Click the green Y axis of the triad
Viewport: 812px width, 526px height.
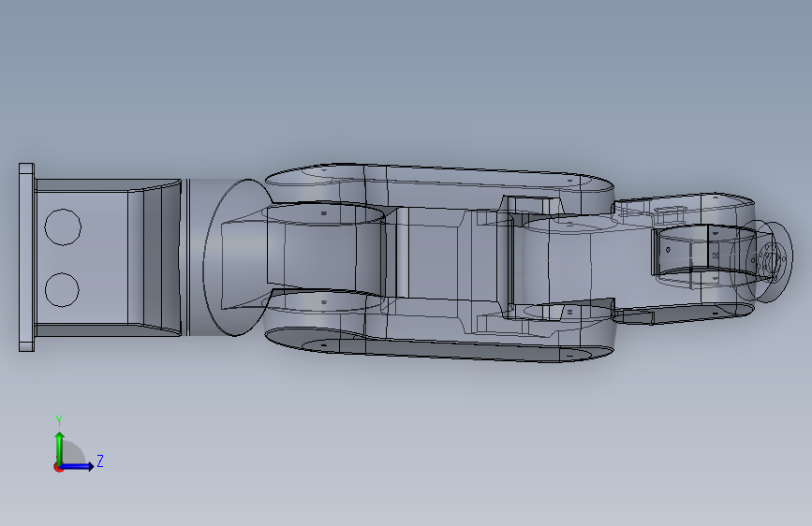[60, 447]
